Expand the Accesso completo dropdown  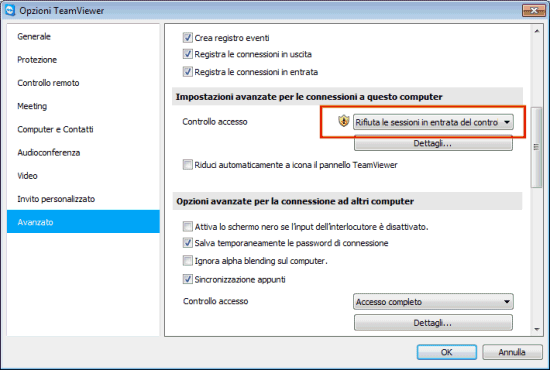pyautogui.click(x=433, y=302)
